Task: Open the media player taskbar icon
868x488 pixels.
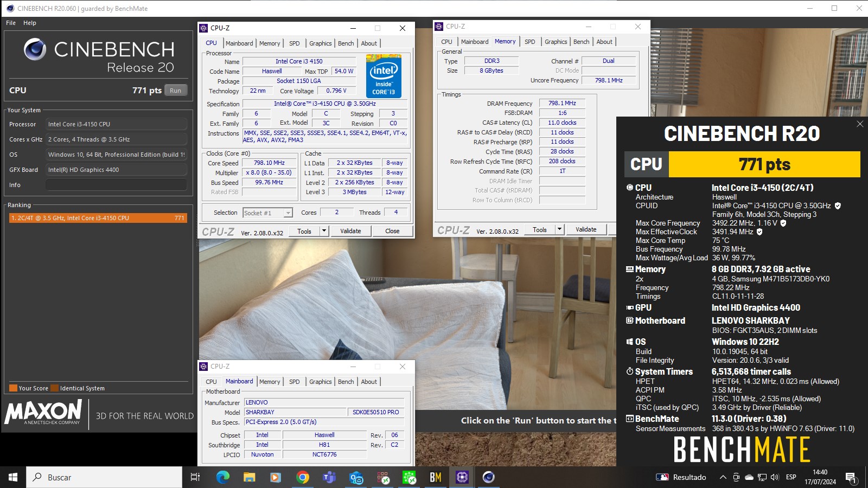Action: point(276,477)
